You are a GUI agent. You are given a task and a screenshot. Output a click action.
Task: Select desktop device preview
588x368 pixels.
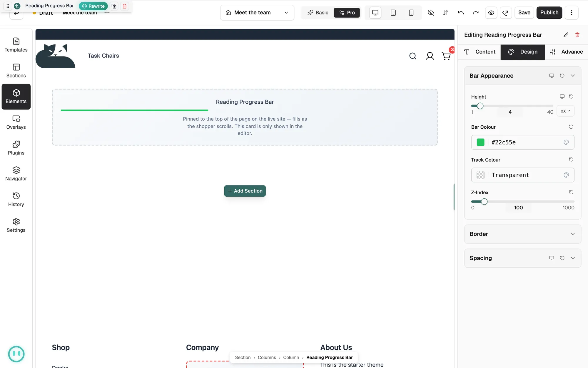pos(375,13)
